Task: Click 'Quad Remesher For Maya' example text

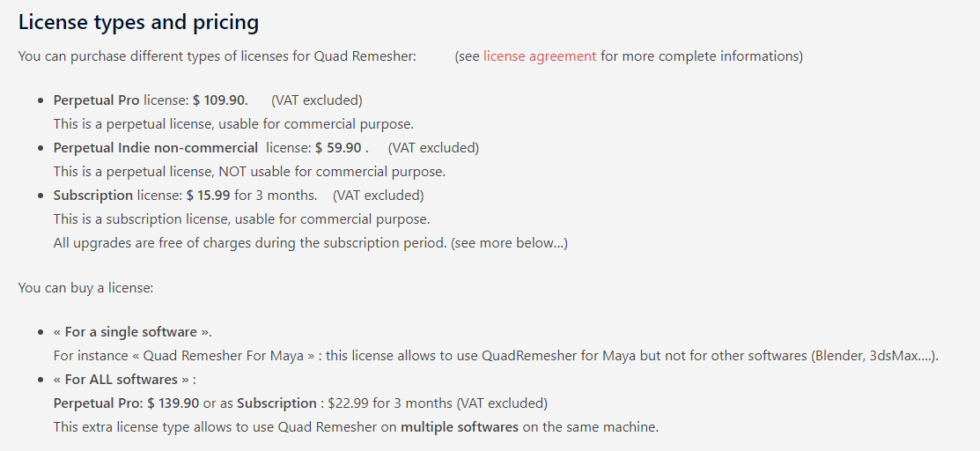Action: coord(223,355)
